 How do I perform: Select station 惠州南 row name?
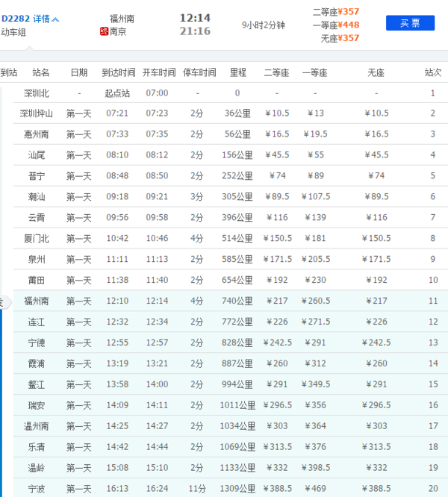pos(36,134)
